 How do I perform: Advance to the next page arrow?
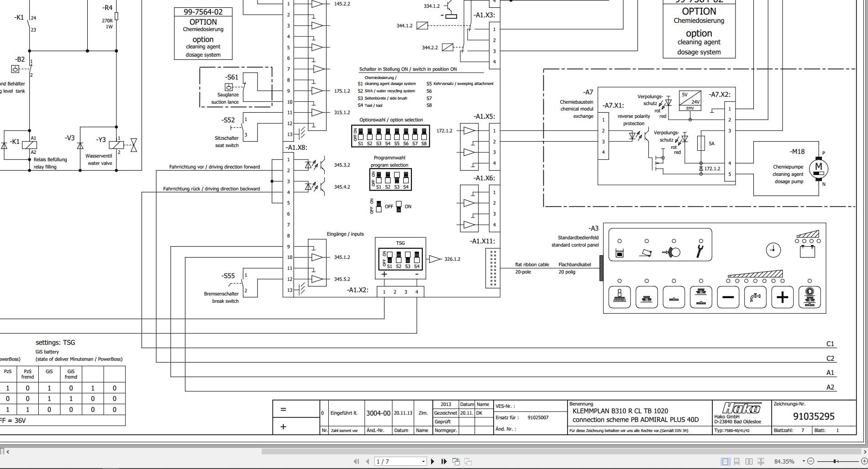tap(432, 461)
